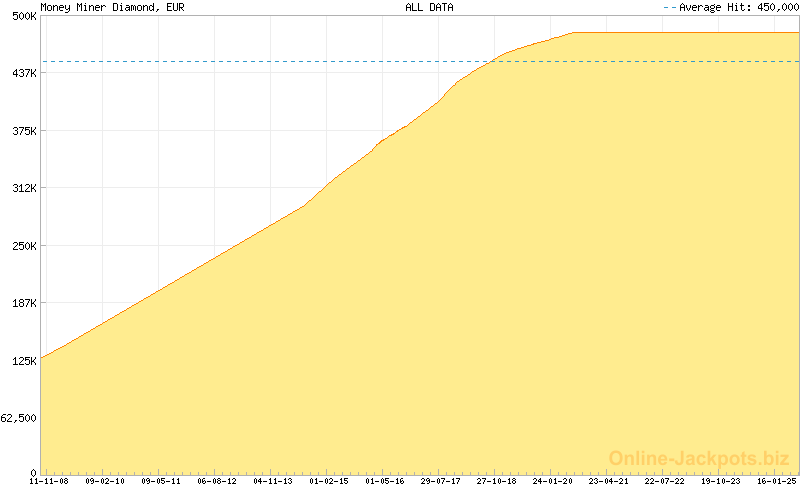This screenshot has height=490, width=800.
Task: Select the 23-04-21 date marker
Action: pyautogui.click(x=609, y=482)
